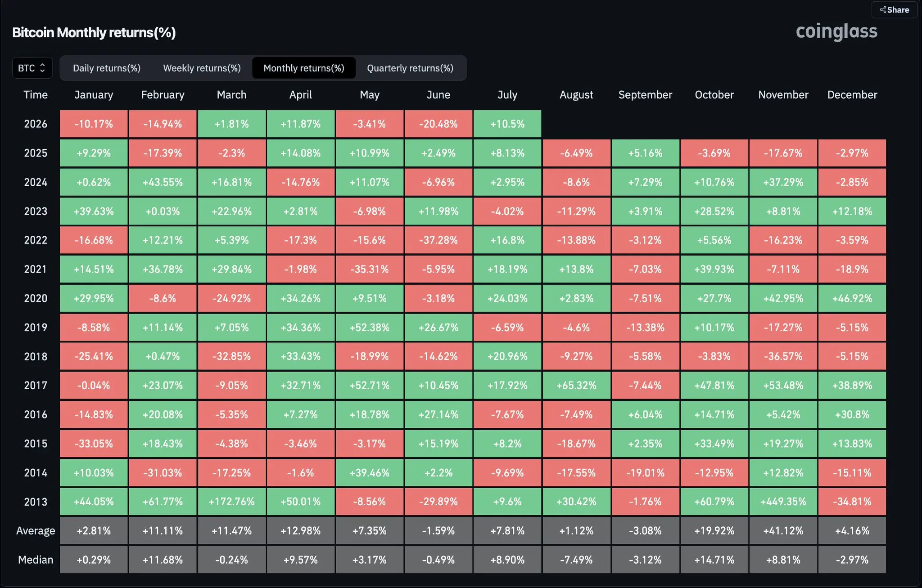Click the Share button icon
The height and width of the screenshot is (588, 922).
(x=883, y=9)
